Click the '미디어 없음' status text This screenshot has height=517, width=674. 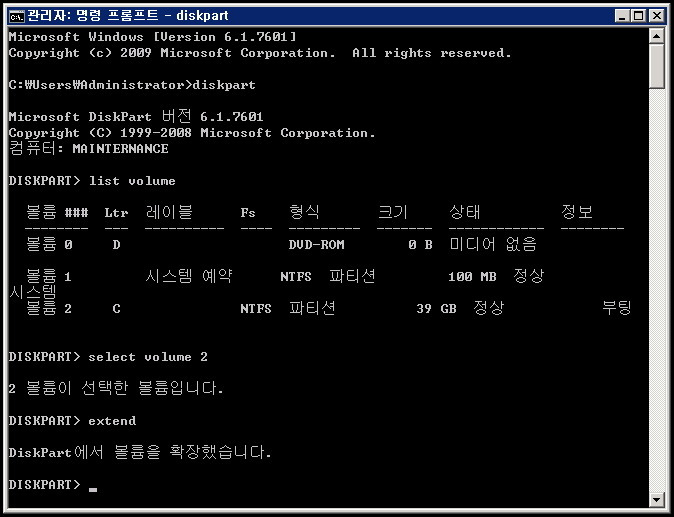493,244
